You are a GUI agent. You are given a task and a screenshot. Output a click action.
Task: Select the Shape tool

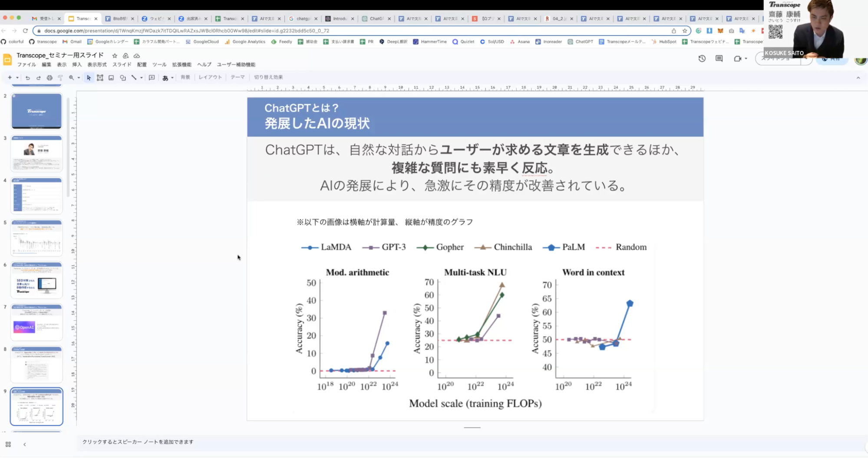pyautogui.click(x=122, y=77)
